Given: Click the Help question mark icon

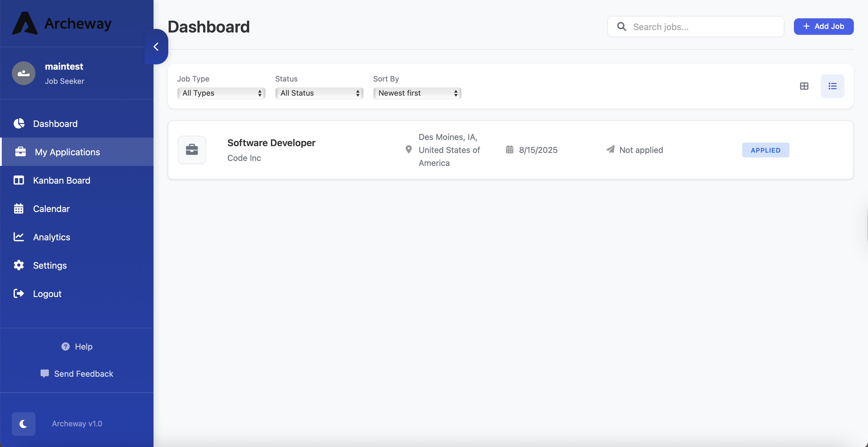Looking at the screenshot, I should point(65,346).
